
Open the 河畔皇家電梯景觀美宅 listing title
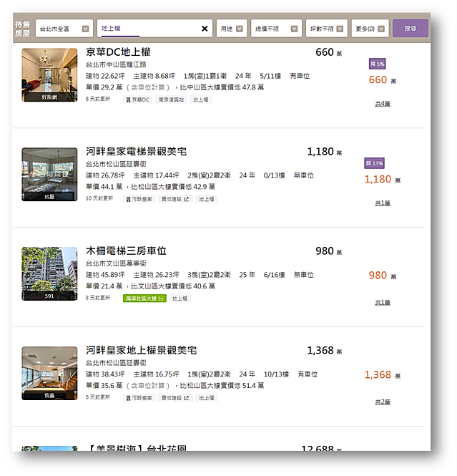point(136,152)
